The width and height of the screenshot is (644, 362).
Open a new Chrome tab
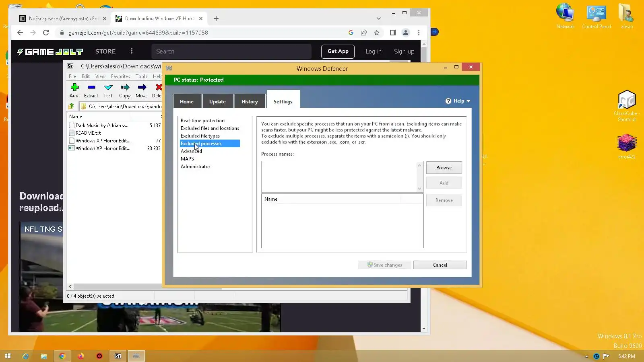point(216,19)
